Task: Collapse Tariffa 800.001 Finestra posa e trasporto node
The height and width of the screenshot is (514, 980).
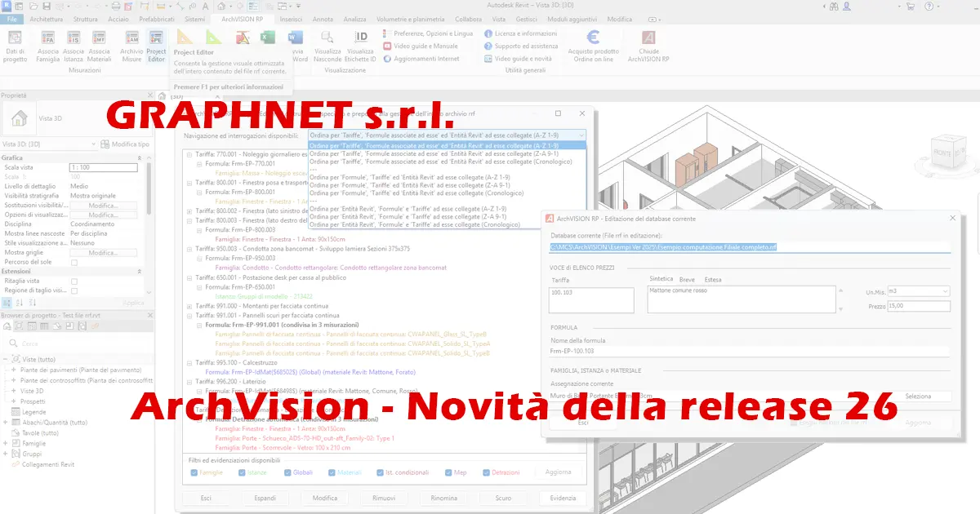Action: [x=189, y=183]
